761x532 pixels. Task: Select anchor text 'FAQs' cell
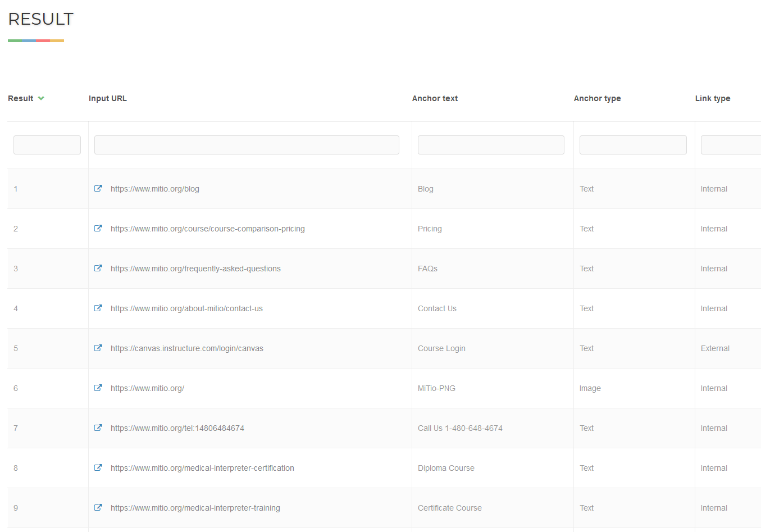click(427, 269)
